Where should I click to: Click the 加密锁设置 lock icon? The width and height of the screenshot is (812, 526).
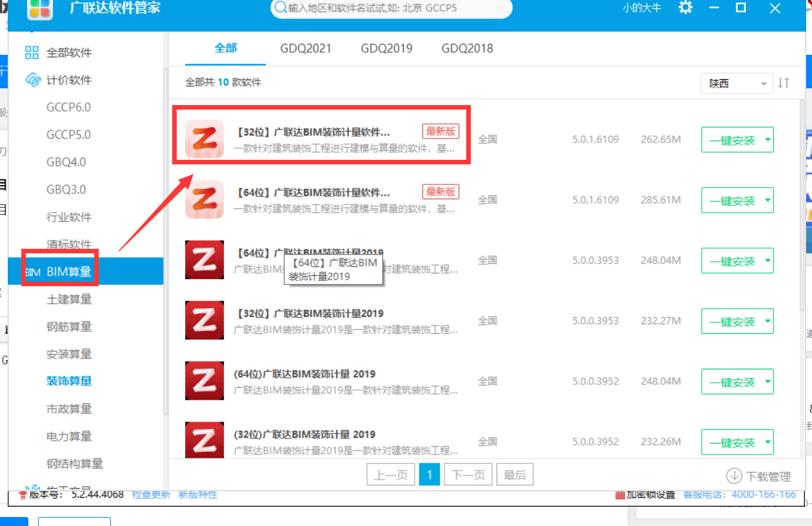[x=620, y=495]
